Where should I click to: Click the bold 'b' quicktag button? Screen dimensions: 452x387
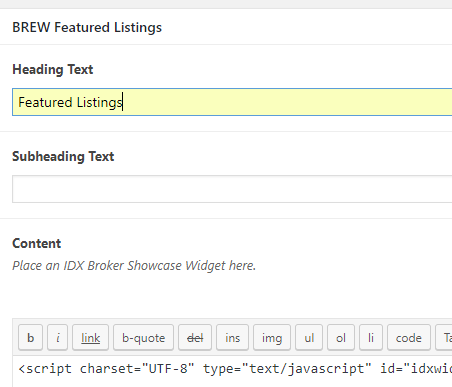click(30, 337)
